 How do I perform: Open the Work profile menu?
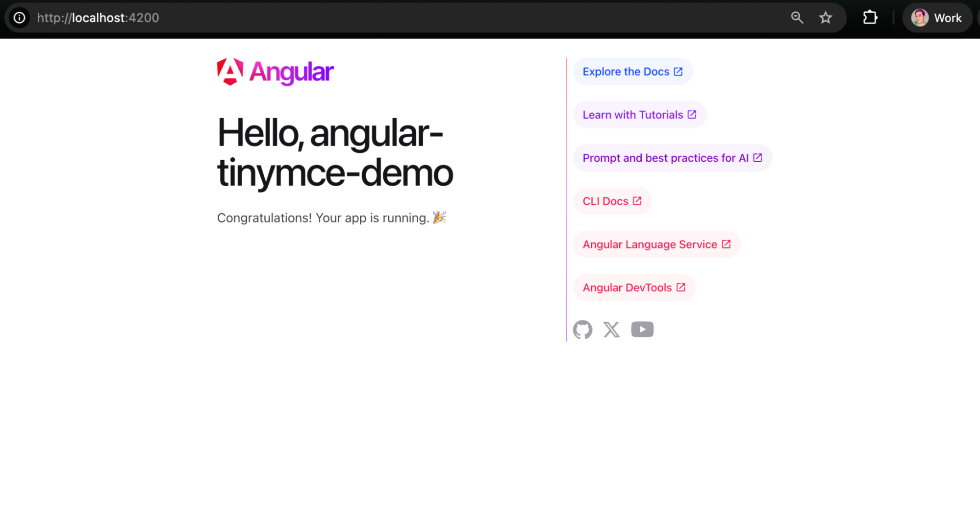coord(937,18)
